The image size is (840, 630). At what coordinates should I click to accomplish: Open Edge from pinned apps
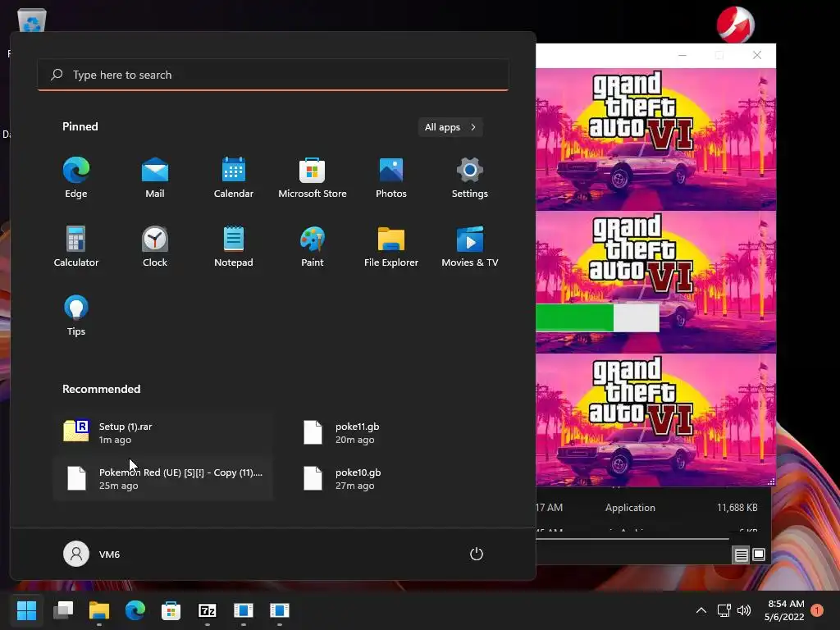[76, 178]
